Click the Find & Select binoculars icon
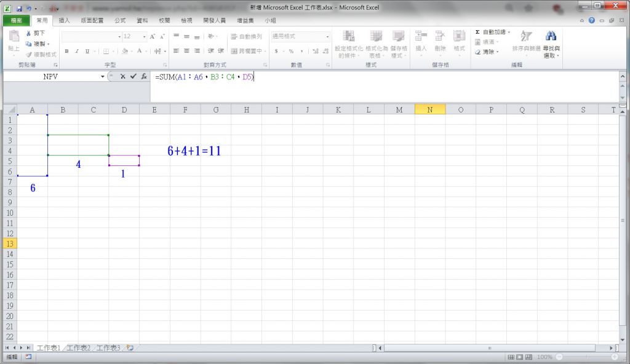The image size is (630, 364). pyautogui.click(x=551, y=36)
